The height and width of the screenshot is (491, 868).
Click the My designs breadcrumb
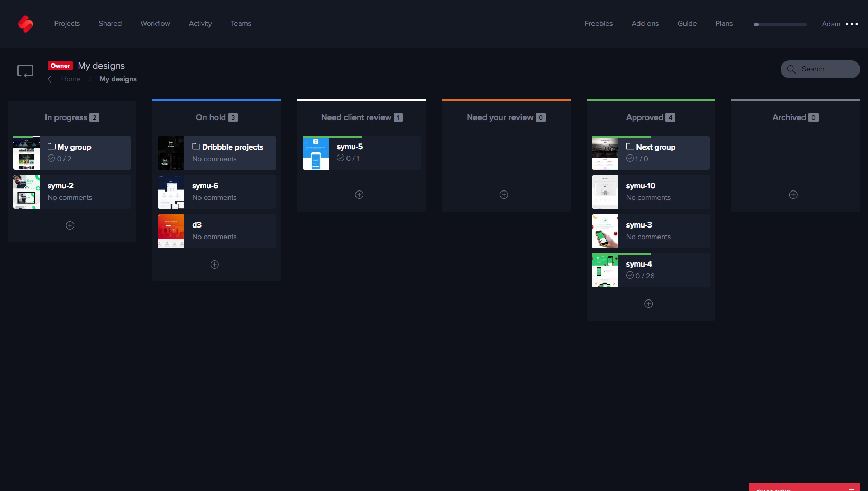pyautogui.click(x=118, y=79)
